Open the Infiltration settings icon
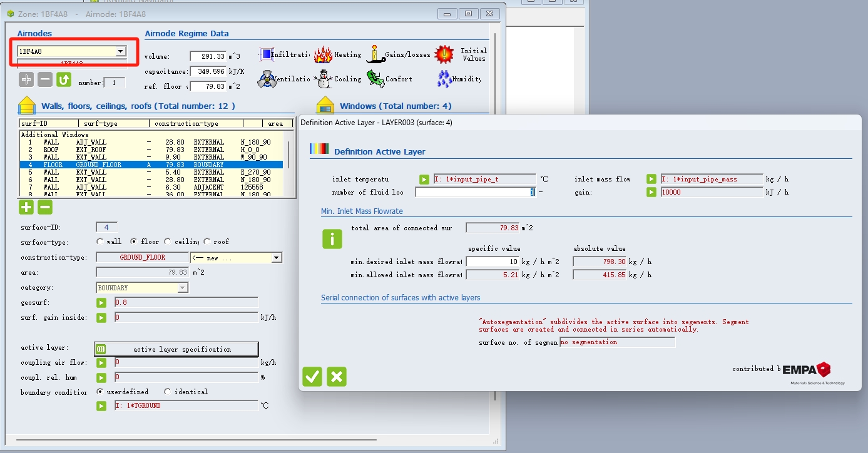Screen dimensions: 868x453 click(x=267, y=54)
